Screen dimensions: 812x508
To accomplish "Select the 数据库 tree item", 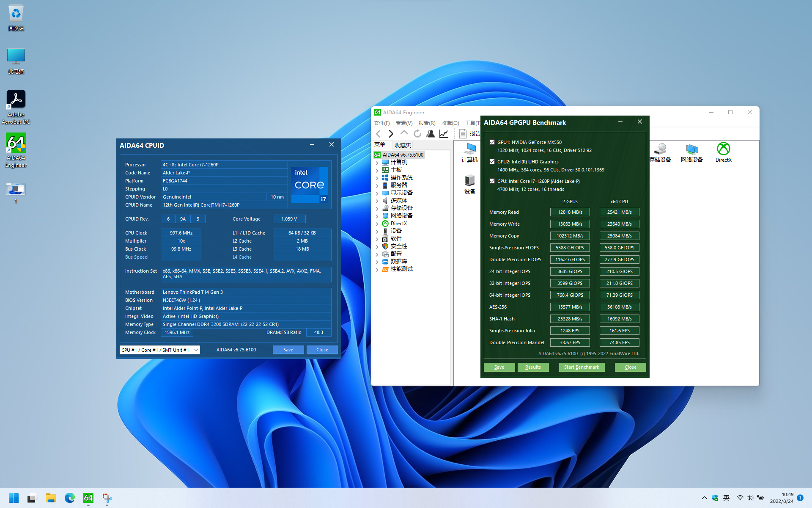I will pos(394,262).
